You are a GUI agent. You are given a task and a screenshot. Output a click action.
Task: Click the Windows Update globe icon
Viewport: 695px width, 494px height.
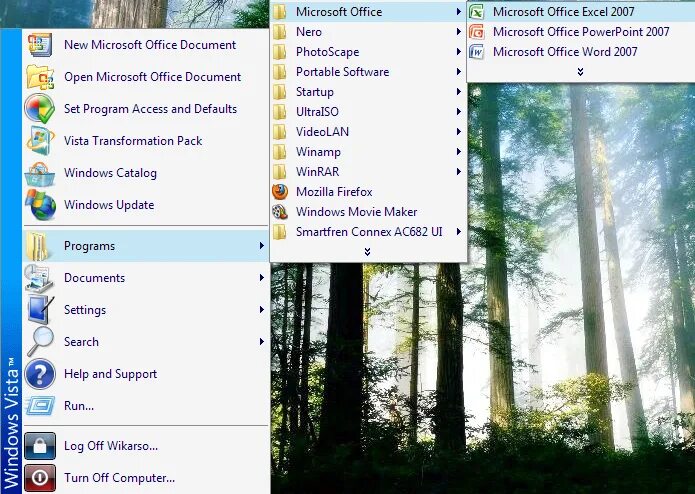[x=39, y=205]
